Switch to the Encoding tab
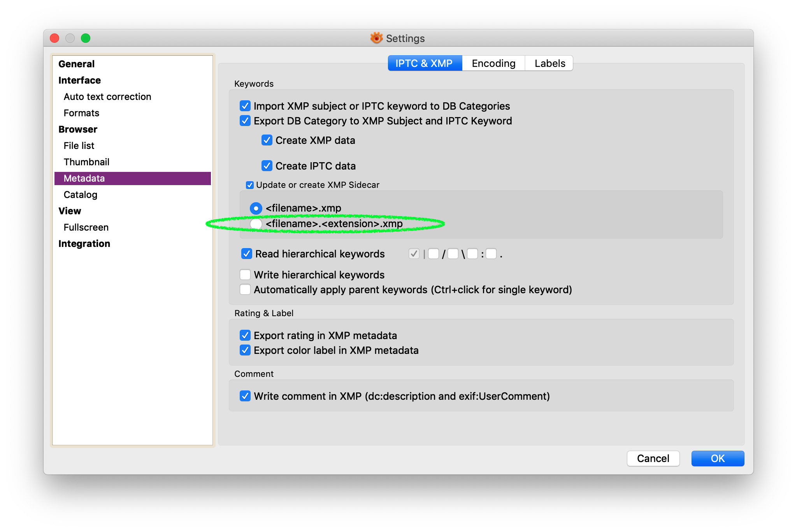Viewport: 797px width, 532px height. point(493,63)
